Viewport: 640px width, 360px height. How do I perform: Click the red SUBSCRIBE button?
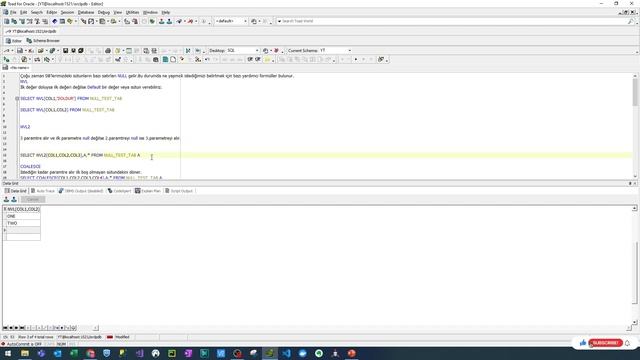coord(605,343)
